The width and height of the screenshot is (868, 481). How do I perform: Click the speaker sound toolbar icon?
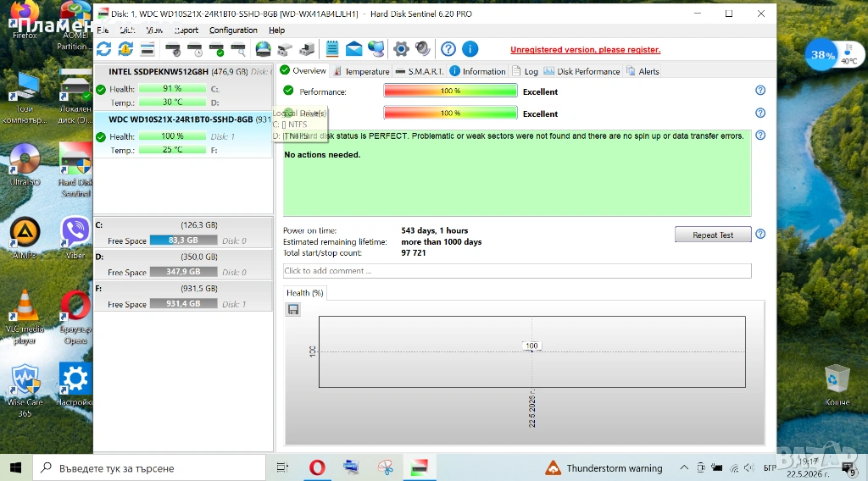pyautogui.click(x=423, y=49)
